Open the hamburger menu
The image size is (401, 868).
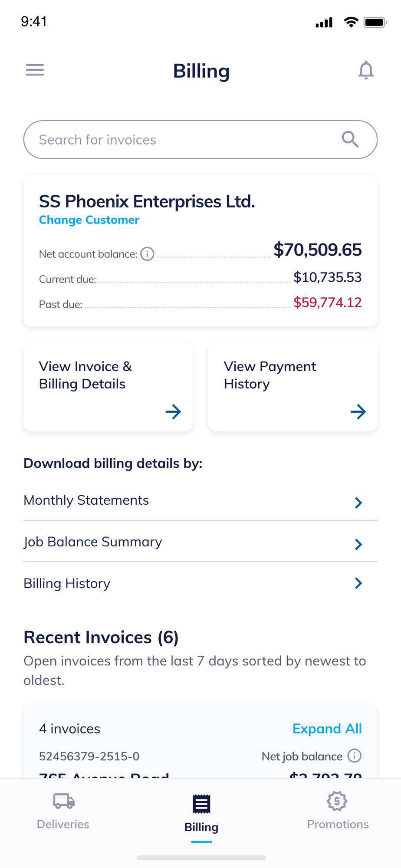pyautogui.click(x=35, y=70)
